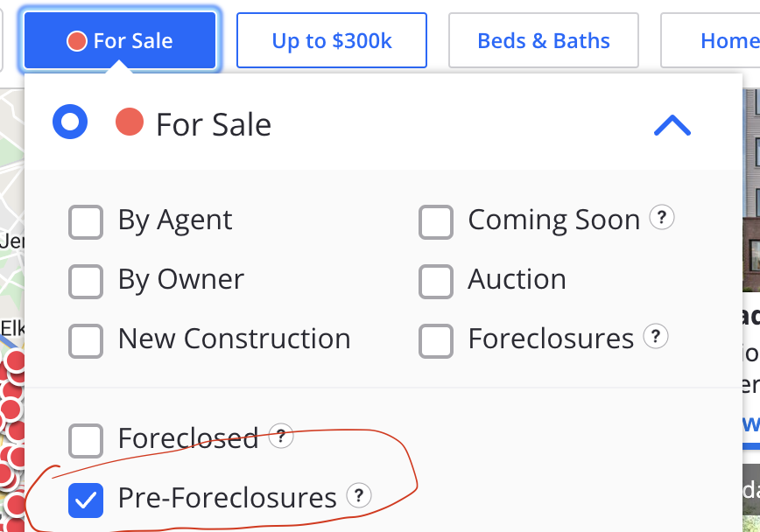Enable the Auction checkbox
The width and height of the screenshot is (760, 532).
[x=436, y=282]
